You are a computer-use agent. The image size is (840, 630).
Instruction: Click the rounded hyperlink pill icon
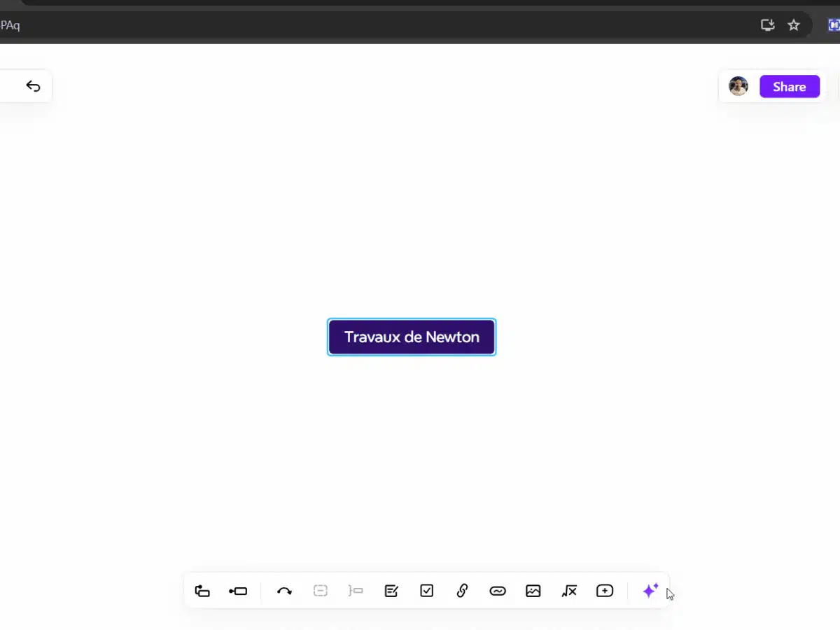tap(498, 591)
